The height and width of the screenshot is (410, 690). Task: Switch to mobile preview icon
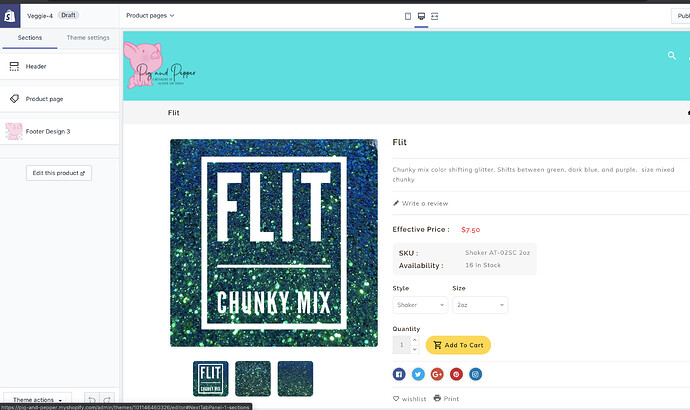[x=408, y=16]
